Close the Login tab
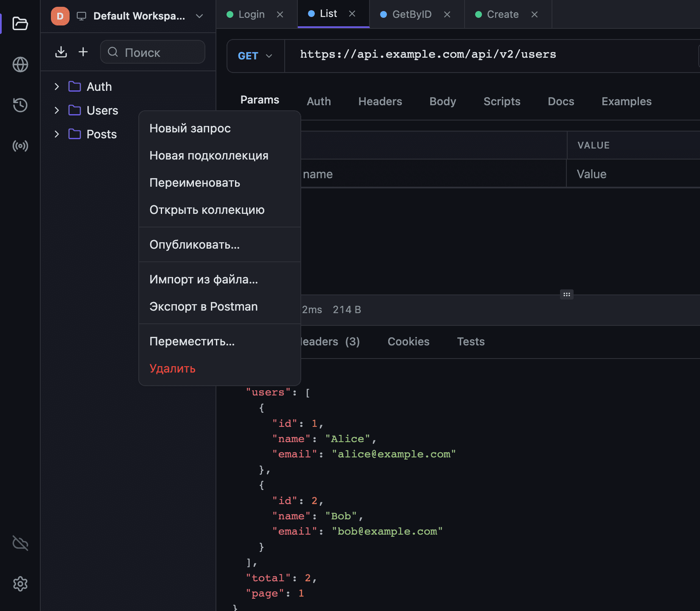The width and height of the screenshot is (700, 611). click(280, 14)
